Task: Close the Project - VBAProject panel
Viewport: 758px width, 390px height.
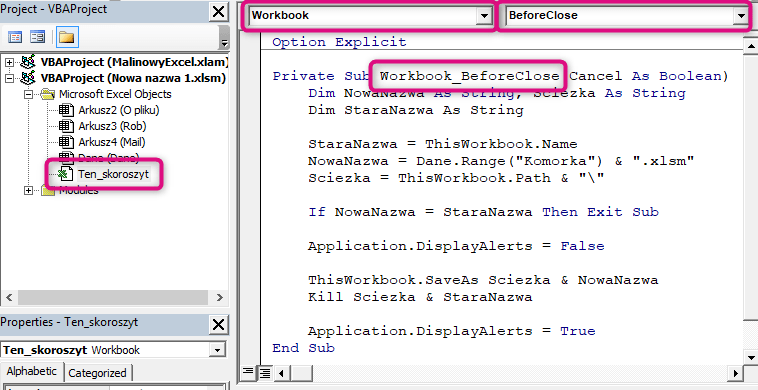Action: point(219,12)
